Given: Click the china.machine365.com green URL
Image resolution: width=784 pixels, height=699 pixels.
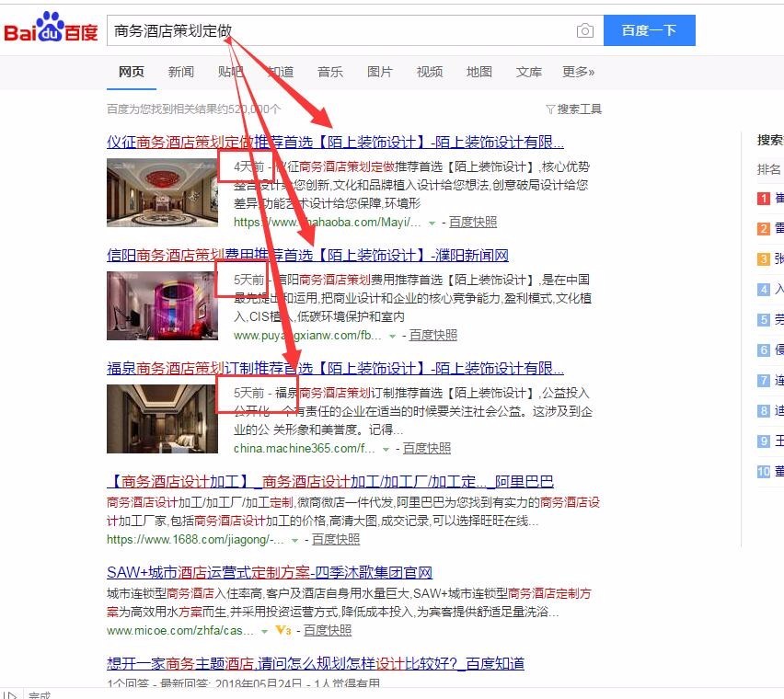Looking at the screenshot, I should [x=304, y=449].
